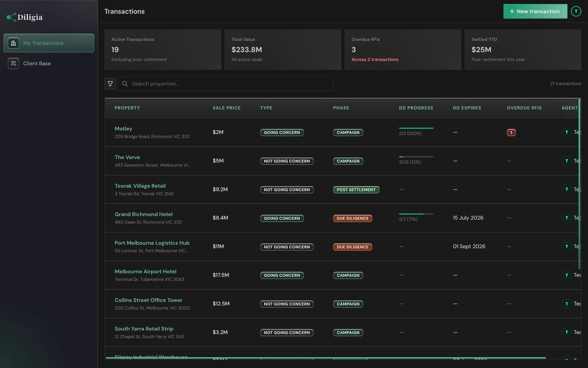Click the Client Base people icon
Screen dimensions: 588x368
pos(14,63)
